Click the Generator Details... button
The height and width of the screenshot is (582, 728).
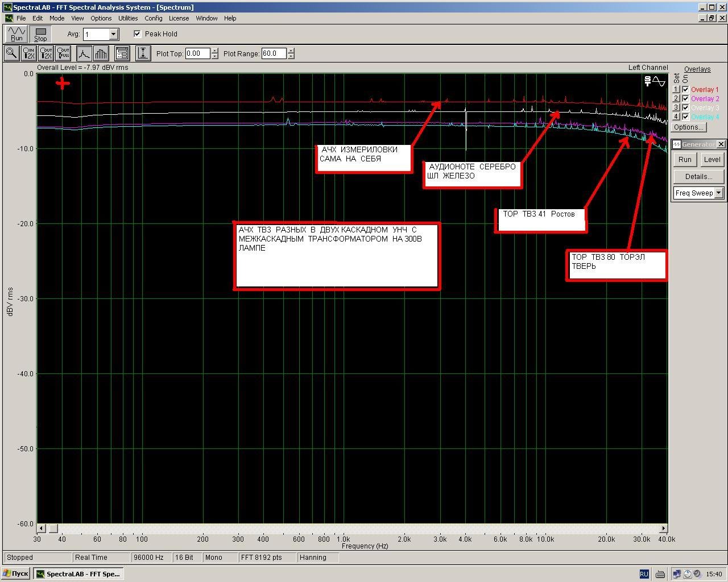[698, 176]
